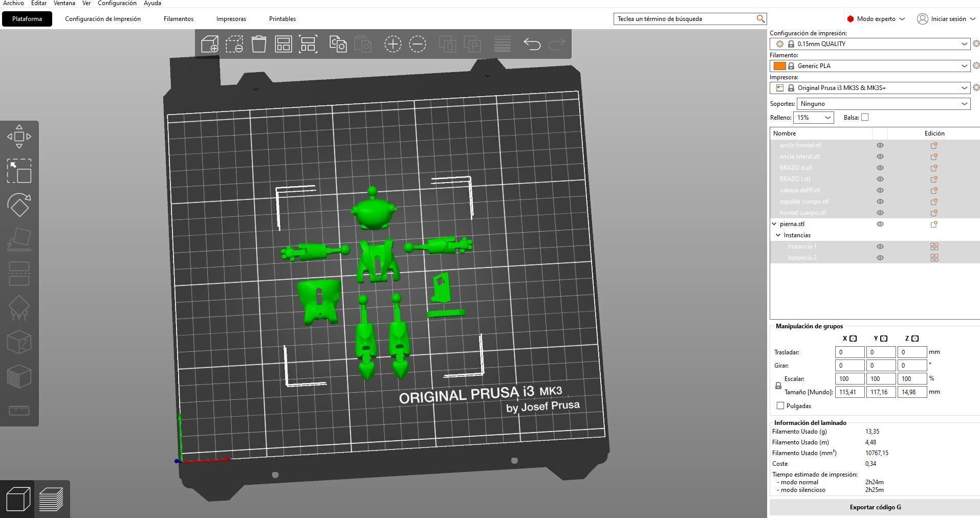Image resolution: width=980 pixels, height=518 pixels.
Task: Click the Trasladar X value field
Action: point(850,352)
